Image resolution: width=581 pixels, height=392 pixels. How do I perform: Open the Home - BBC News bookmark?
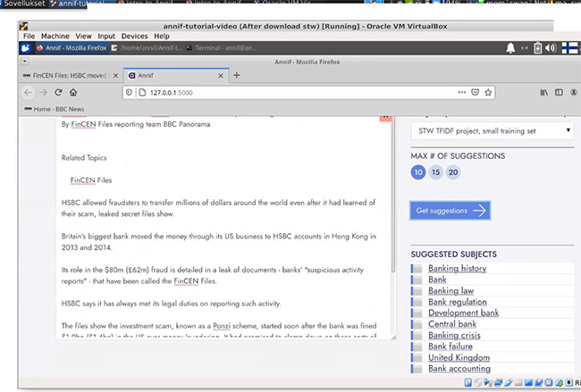[55, 109]
